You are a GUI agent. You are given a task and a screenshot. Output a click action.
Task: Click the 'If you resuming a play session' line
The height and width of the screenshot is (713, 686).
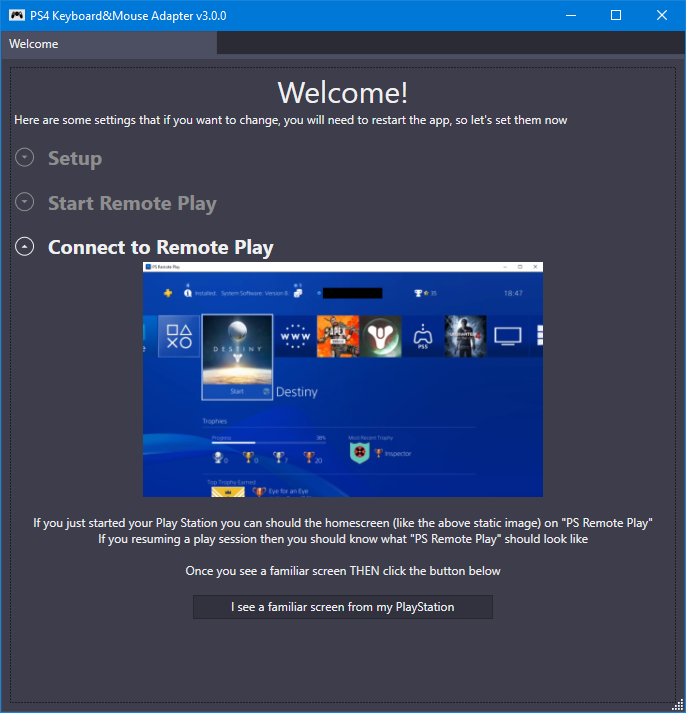343,539
